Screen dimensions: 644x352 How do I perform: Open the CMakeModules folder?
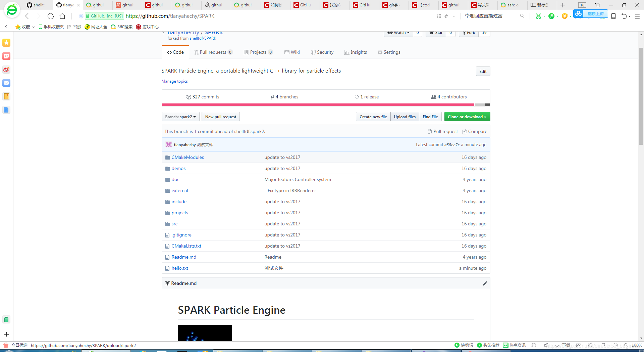point(187,157)
